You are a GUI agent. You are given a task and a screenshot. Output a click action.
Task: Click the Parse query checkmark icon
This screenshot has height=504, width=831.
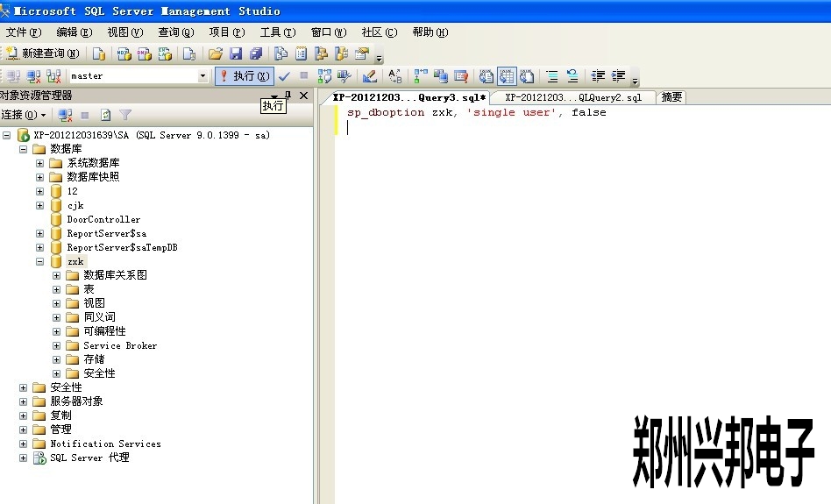[285, 76]
